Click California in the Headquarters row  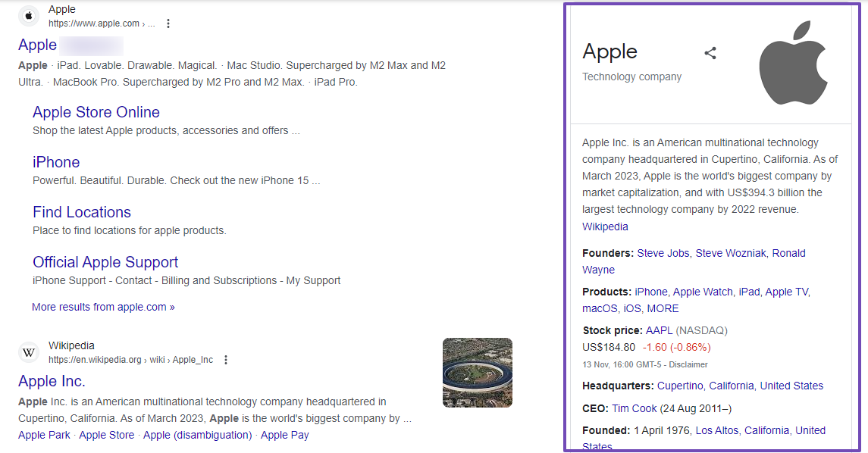tap(732, 386)
